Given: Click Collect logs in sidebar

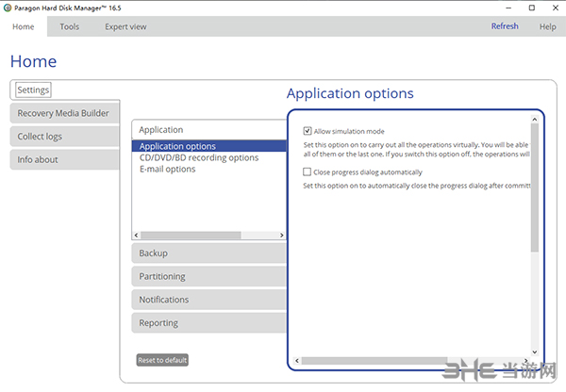Looking at the screenshot, I should point(64,137).
